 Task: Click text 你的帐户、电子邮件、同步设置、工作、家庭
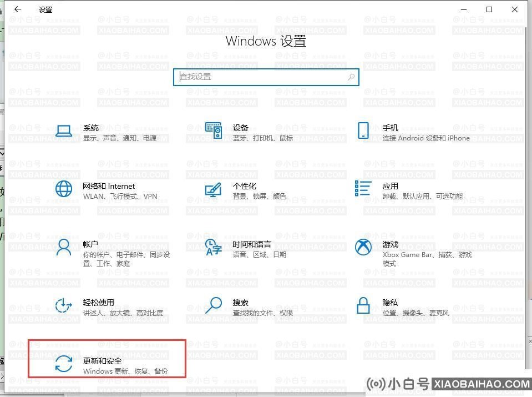tap(126, 259)
